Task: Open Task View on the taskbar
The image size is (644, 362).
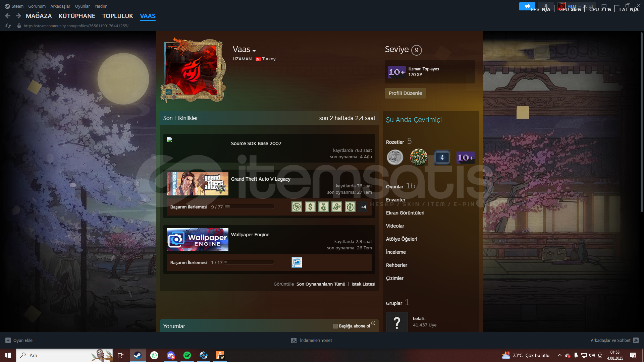Action: click(x=121, y=355)
